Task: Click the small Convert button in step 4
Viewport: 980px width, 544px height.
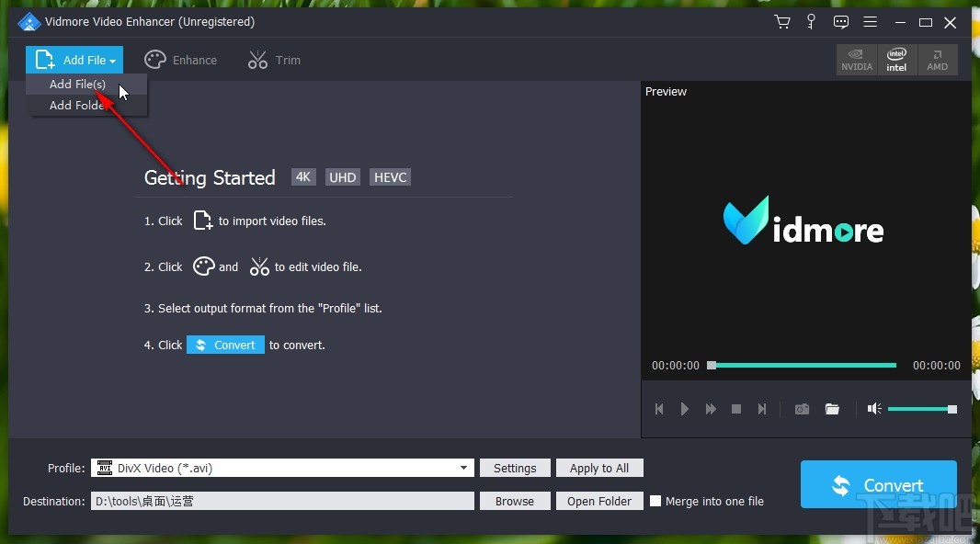Action: [x=225, y=345]
